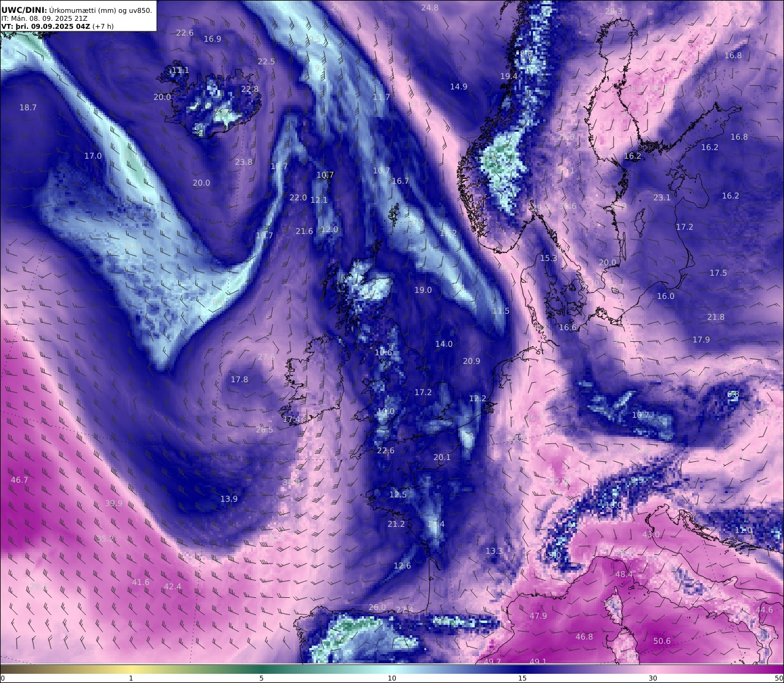Click the color bar tick label 15

[522, 678]
